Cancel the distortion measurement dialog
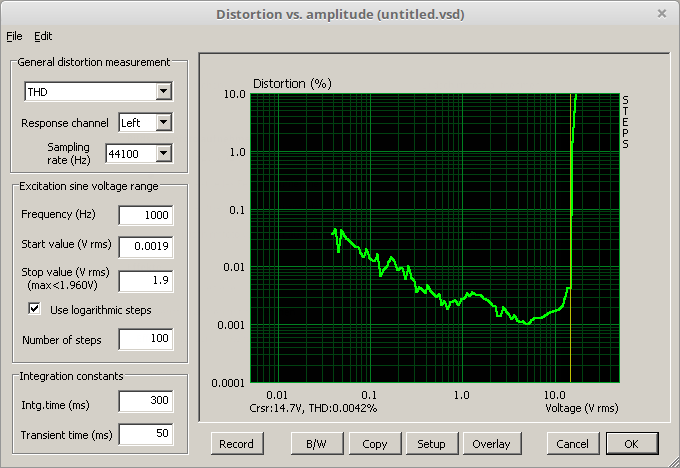680x468 pixels. pyautogui.click(x=572, y=443)
